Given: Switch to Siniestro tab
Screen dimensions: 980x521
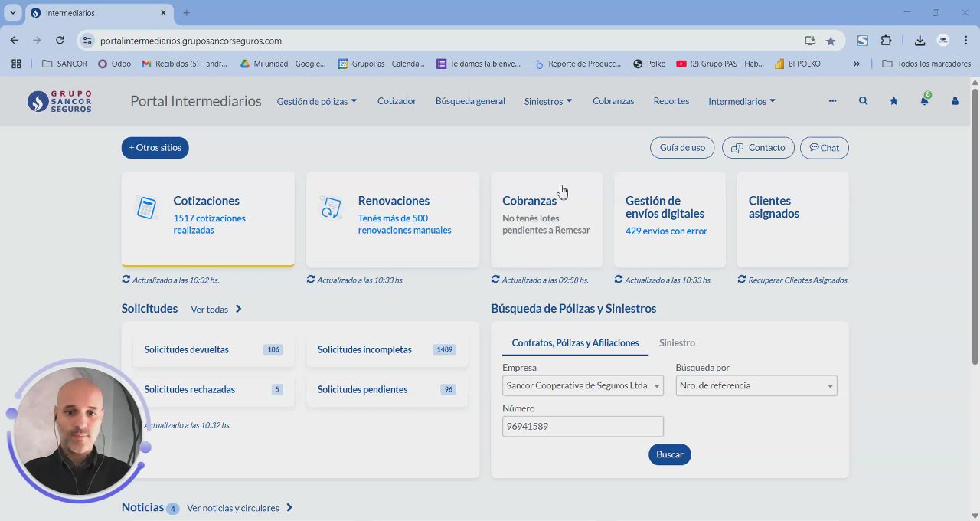Looking at the screenshot, I should pos(677,342).
